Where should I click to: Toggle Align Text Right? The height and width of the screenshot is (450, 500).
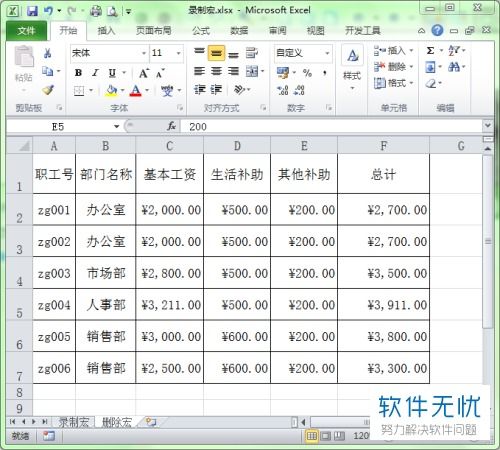click(x=233, y=71)
